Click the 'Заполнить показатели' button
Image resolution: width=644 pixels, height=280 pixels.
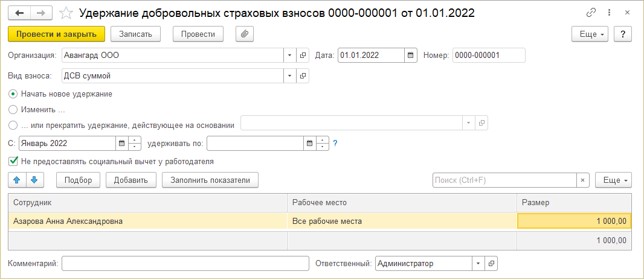tap(210, 180)
